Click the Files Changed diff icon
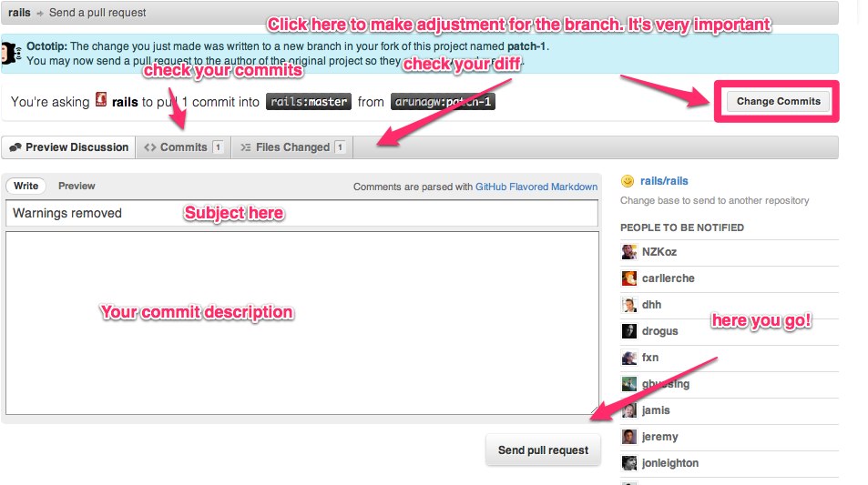Image resolution: width=868 pixels, height=485 pixels. click(x=245, y=147)
